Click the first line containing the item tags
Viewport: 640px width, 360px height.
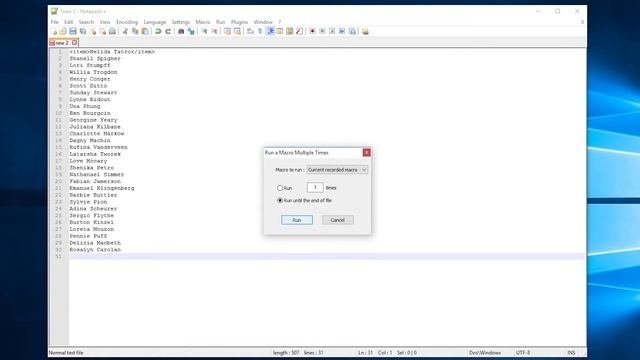click(x=112, y=52)
